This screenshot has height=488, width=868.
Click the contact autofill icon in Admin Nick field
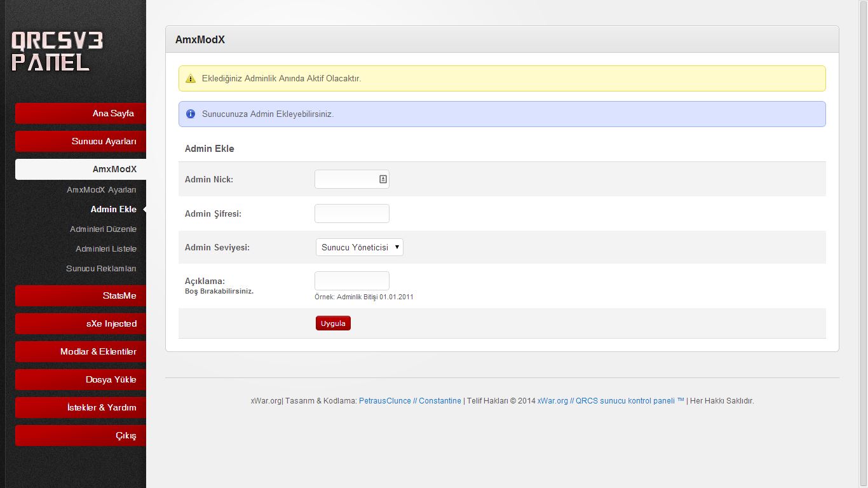click(383, 179)
